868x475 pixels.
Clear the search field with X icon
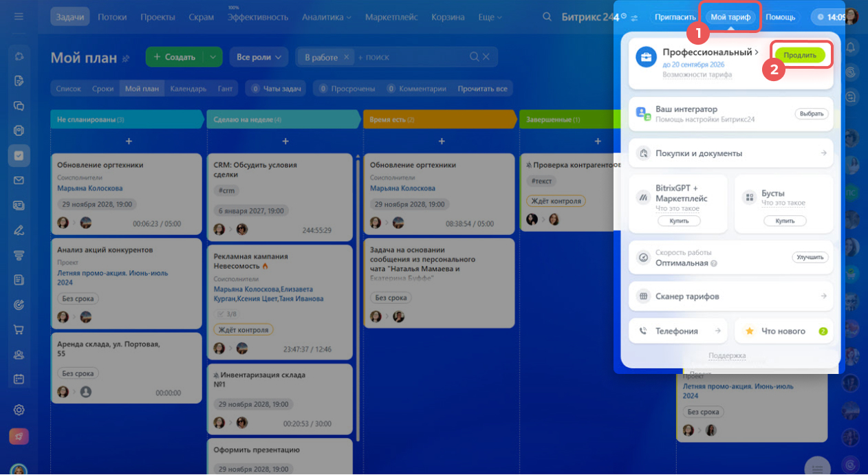pyautogui.click(x=487, y=57)
